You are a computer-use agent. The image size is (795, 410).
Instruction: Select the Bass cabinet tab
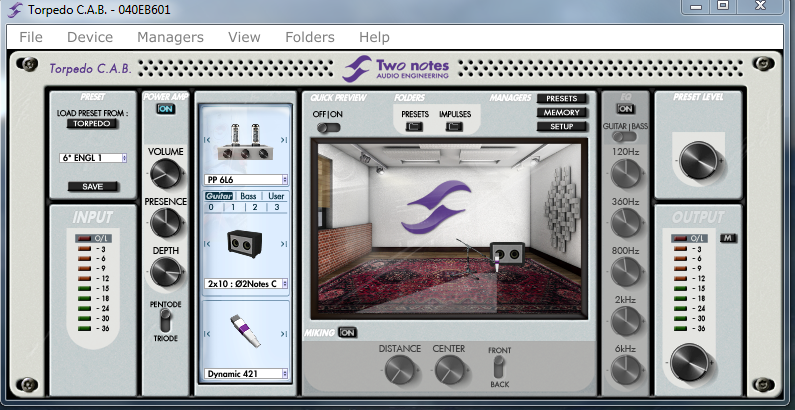(x=248, y=196)
